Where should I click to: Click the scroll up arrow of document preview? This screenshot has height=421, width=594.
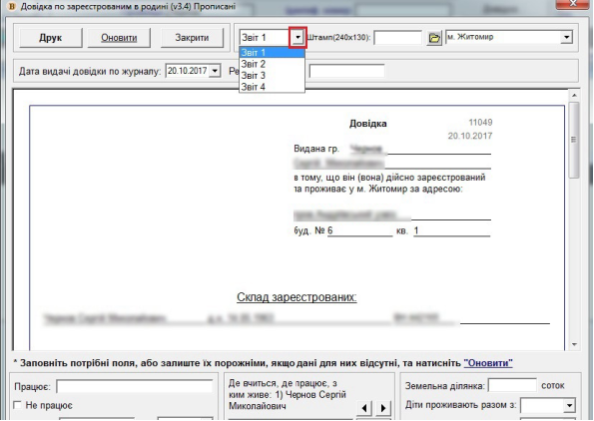coord(574,95)
